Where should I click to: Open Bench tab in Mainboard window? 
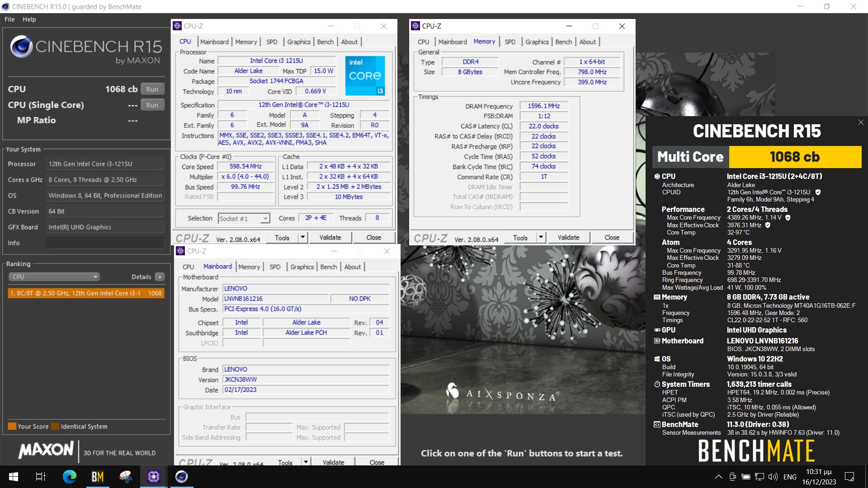coord(329,267)
